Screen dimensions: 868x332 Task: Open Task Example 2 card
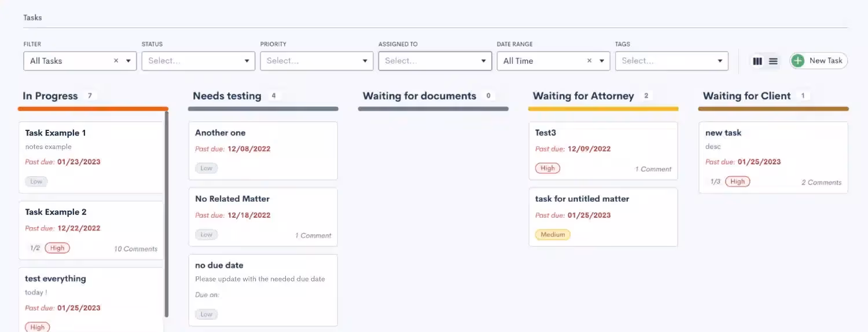pos(91,230)
